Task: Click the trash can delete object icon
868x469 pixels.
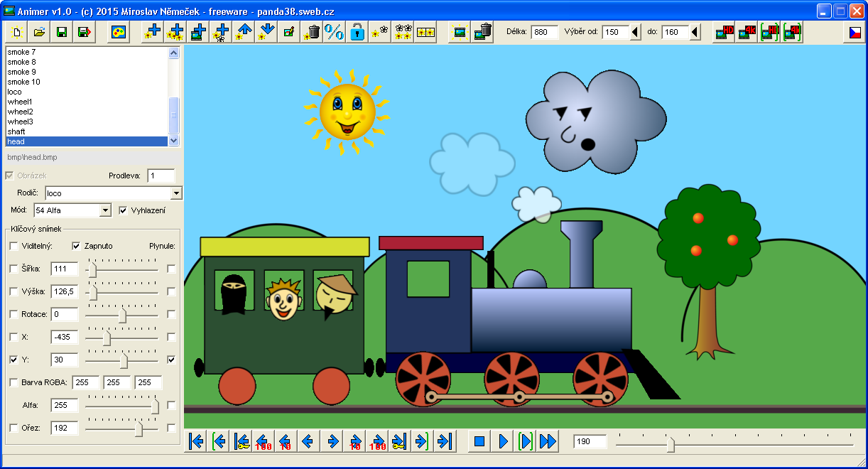Action: tap(312, 32)
